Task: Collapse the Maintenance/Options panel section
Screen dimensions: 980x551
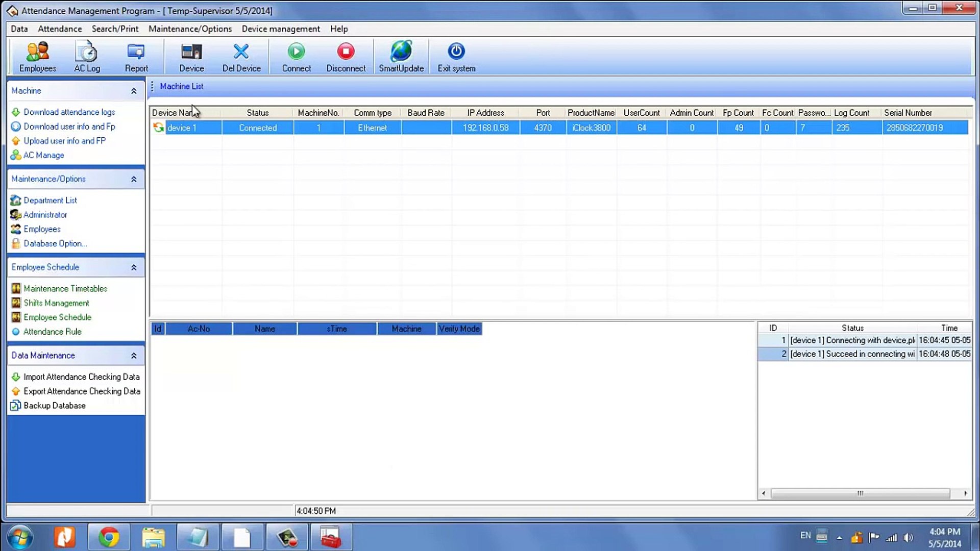Action: click(x=134, y=179)
